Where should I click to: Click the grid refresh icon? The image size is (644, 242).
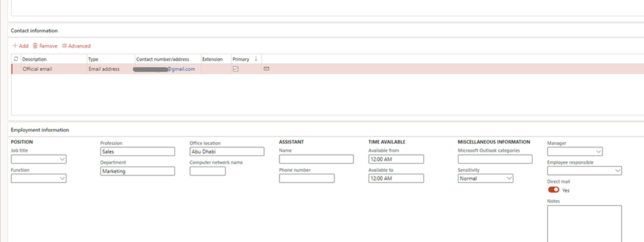(16, 59)
